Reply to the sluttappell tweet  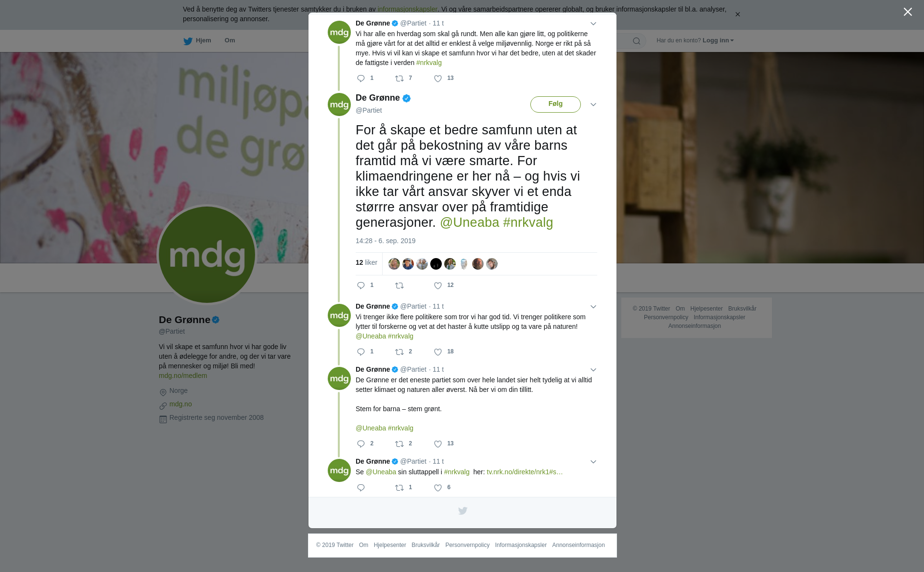coord(361,488)
